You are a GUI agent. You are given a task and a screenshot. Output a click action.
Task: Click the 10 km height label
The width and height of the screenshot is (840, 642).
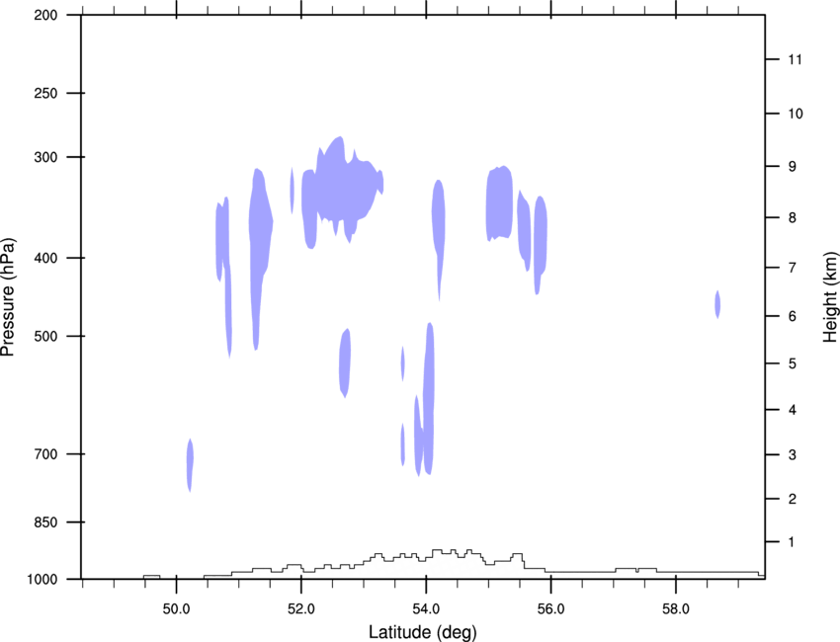796,114
